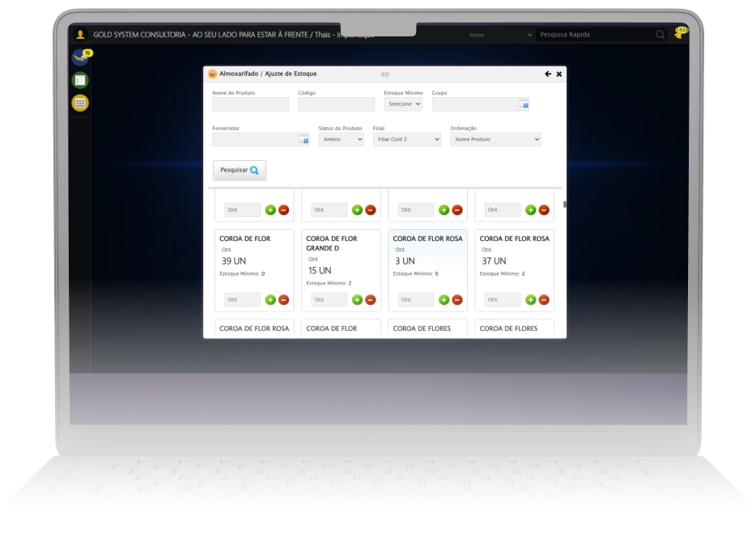Click the product list scrollbar handle
Screen dimensions: 756x554
click(x=564, y=204)
